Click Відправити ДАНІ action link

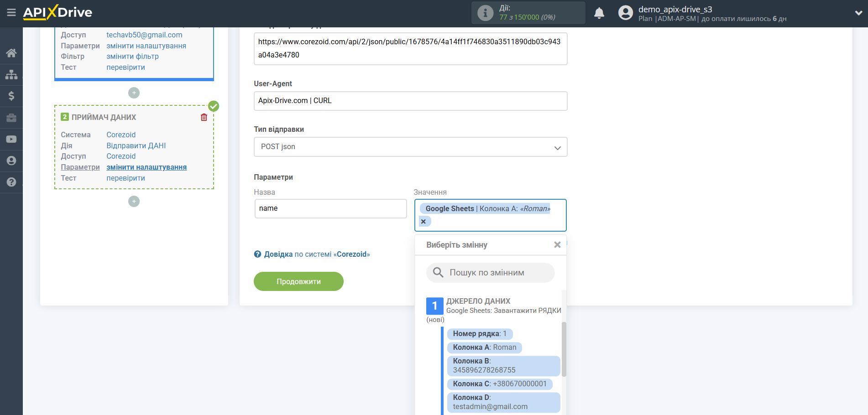(136, 145)
